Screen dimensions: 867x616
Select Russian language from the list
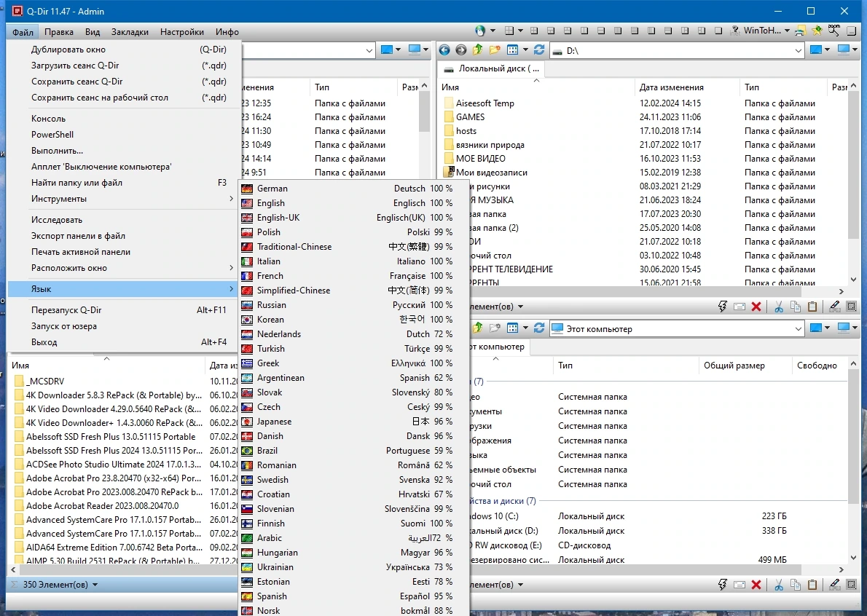point(354,305)
